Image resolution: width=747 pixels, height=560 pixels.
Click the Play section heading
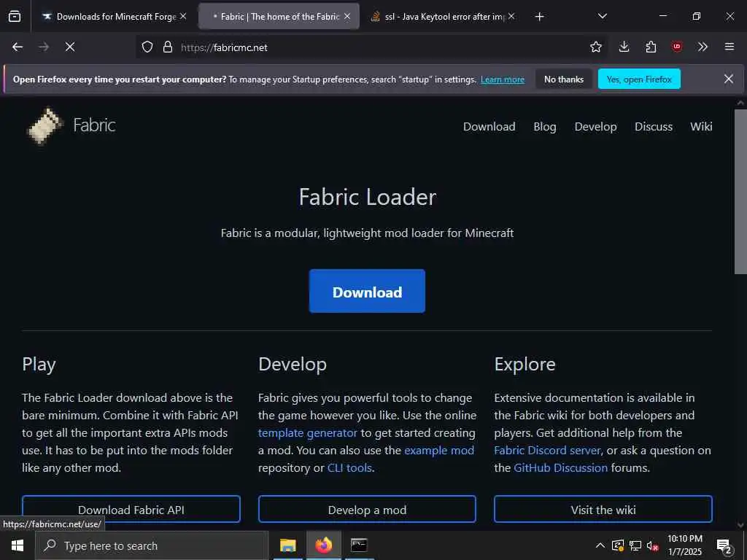(39, 365)
